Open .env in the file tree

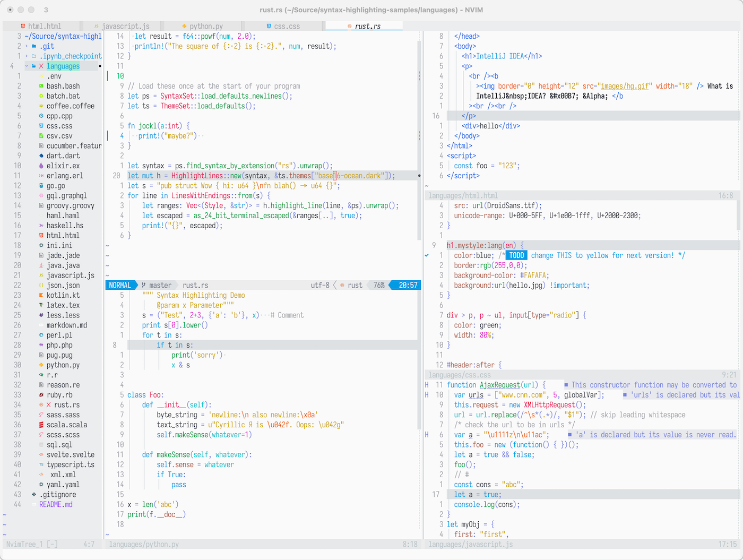point(54,76)
